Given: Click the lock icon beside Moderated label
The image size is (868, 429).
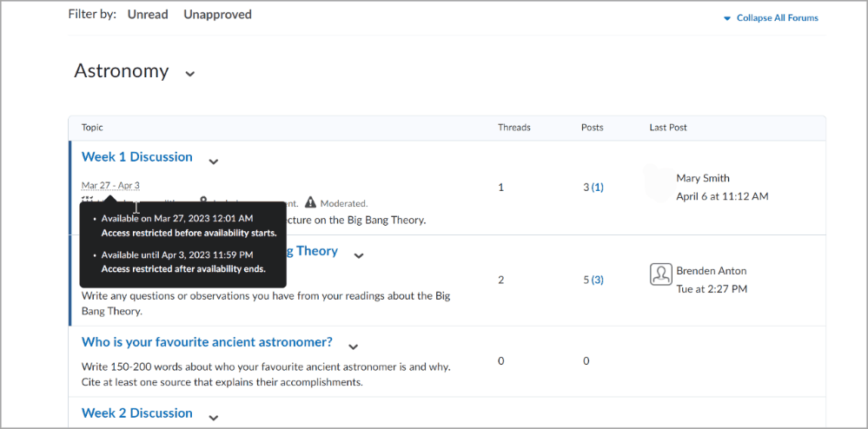Looking at the screenshot, I should (203, 199).
